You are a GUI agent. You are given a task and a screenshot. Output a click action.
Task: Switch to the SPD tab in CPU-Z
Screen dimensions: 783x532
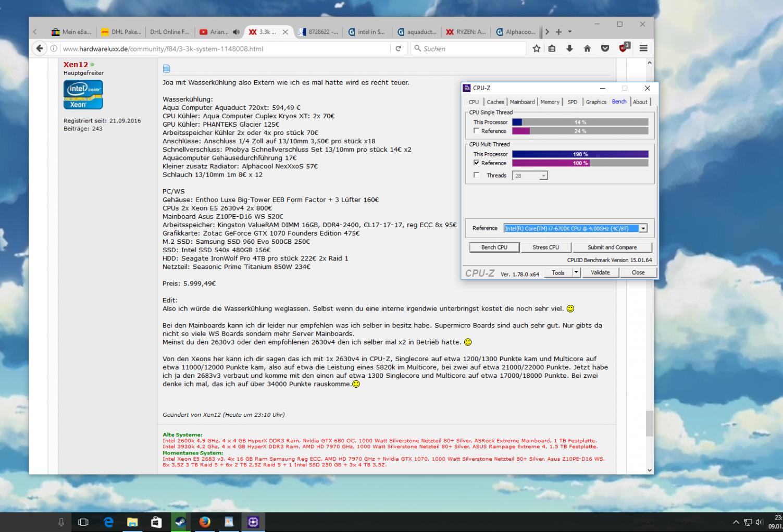572,102
